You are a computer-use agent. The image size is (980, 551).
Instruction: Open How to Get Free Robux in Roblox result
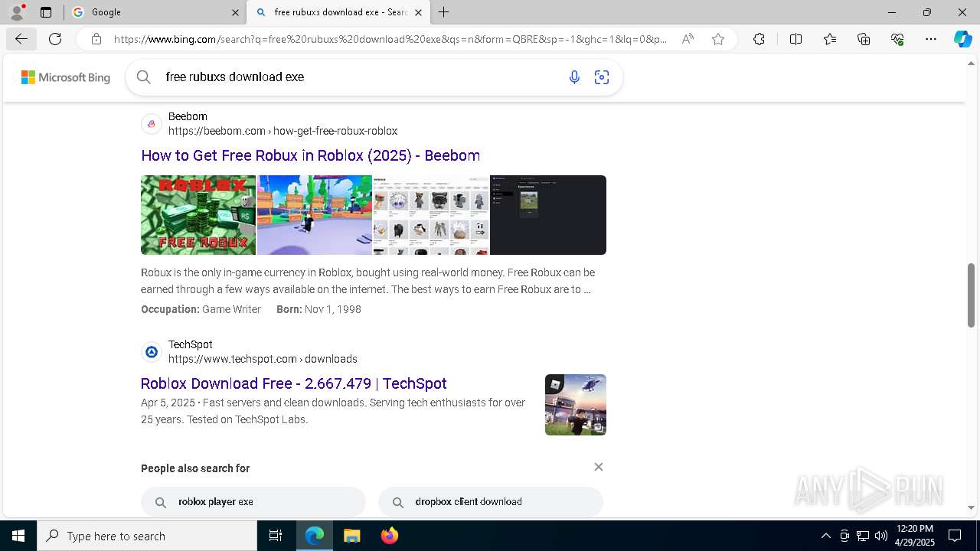coord(310,155)
